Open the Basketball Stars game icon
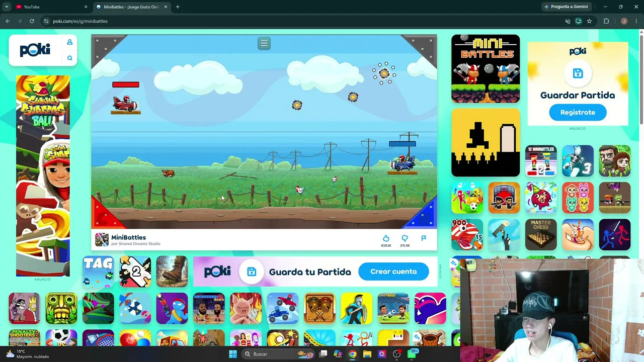 coord(209,308)
